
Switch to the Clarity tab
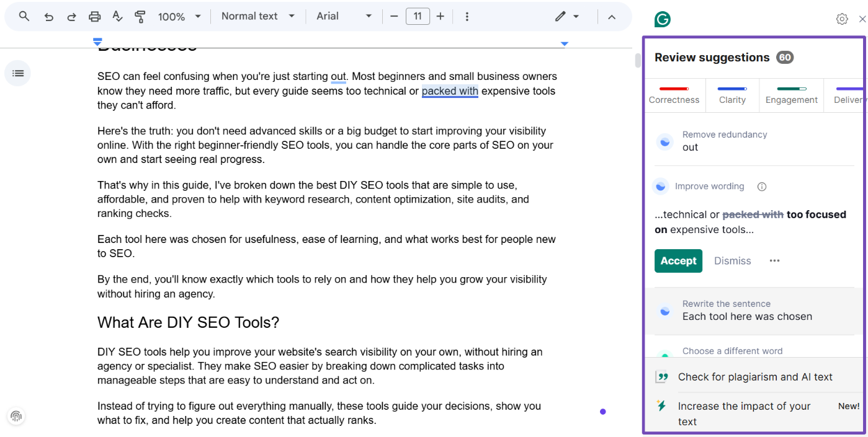[732, 95]
